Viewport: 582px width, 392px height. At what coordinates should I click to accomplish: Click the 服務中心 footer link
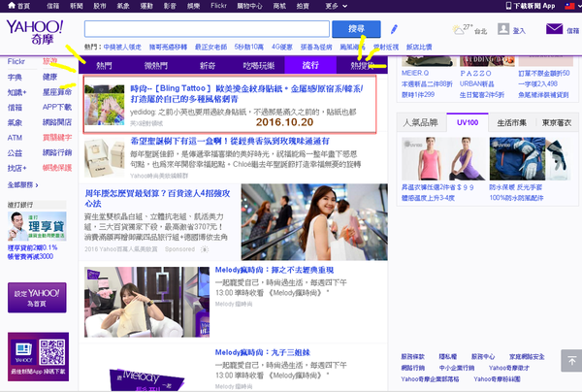click(x=483, y=357)
